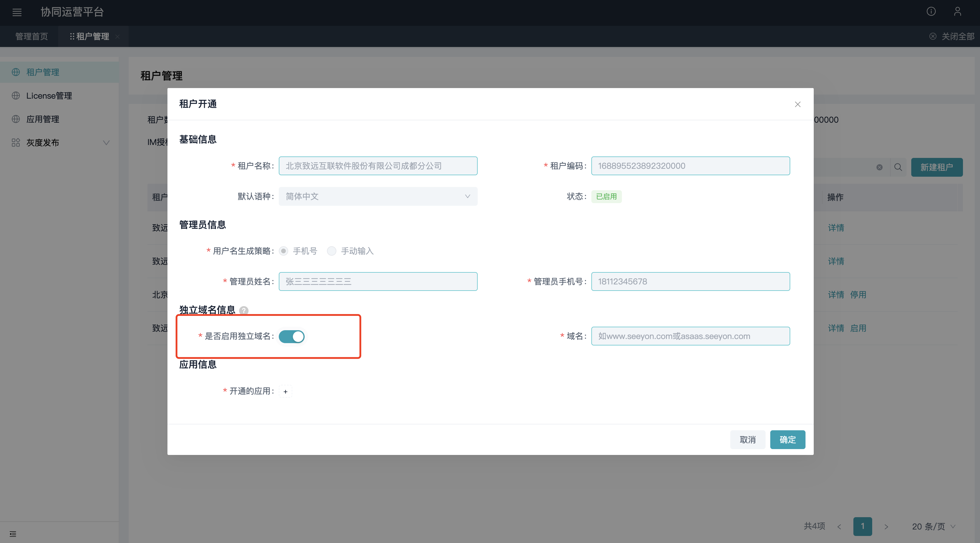This screenshot has height=543, width=980.
Task: Click the info icon in top bar
Action: [x=931, y=12]
